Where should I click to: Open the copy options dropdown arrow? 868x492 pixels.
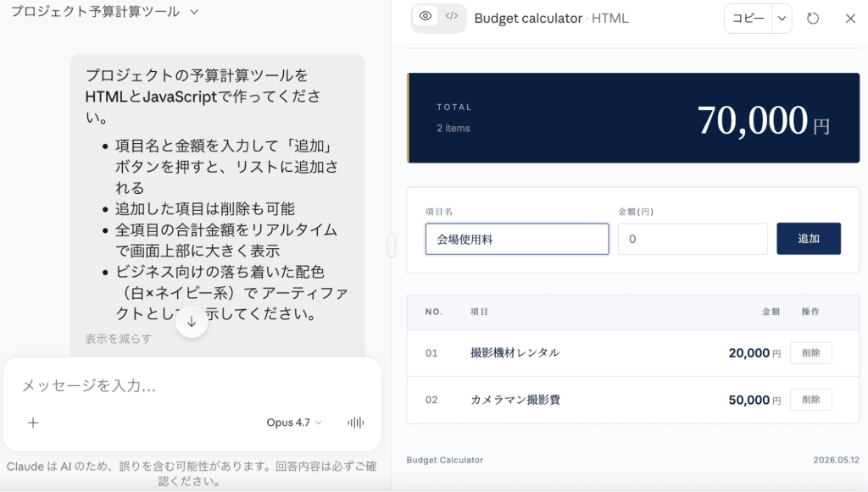click(782, 19)
